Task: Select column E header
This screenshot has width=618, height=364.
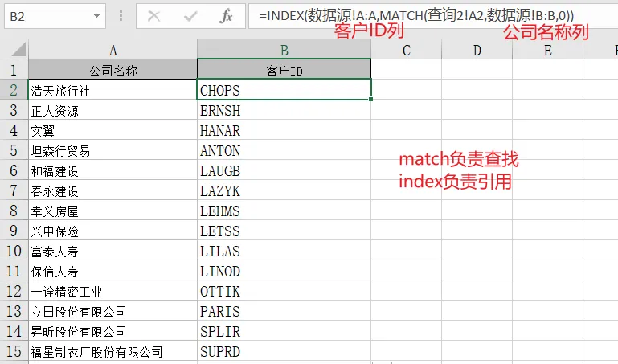Action: [547, 51]
